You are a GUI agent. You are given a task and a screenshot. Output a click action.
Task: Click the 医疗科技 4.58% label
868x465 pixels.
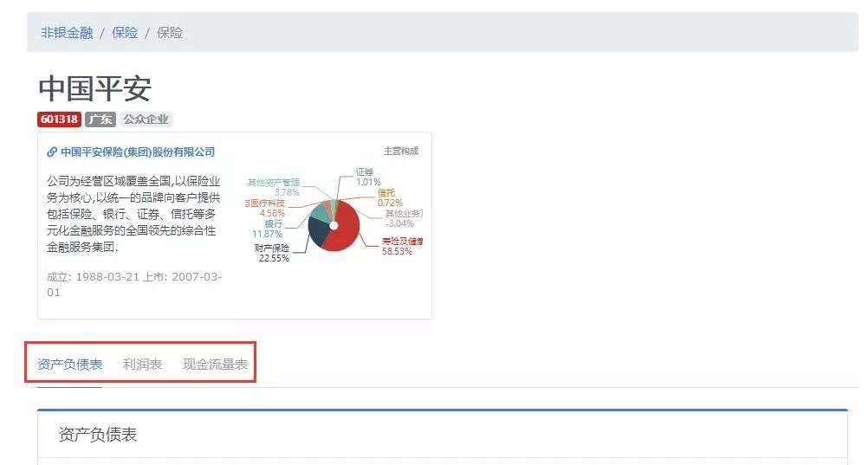[266, 208]
